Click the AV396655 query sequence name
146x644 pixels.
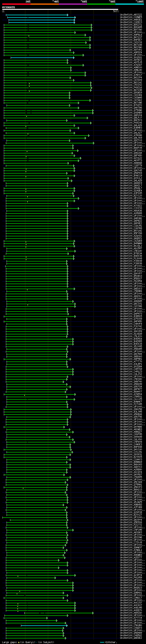click(8, 8)
